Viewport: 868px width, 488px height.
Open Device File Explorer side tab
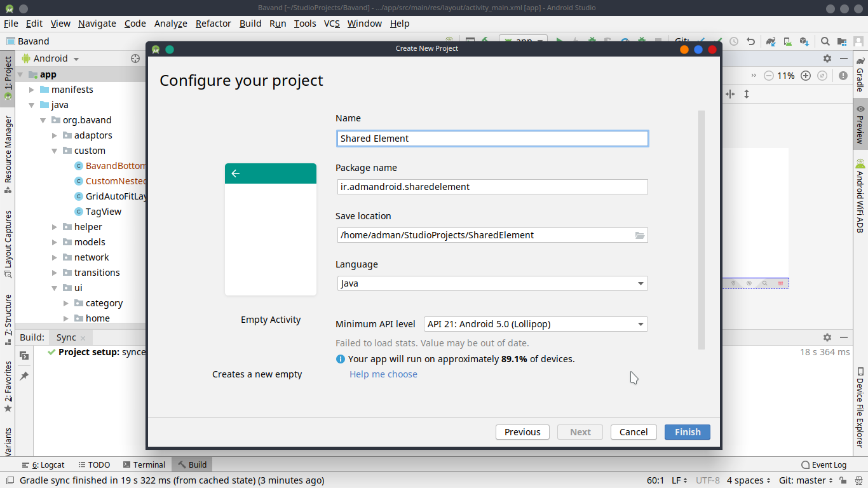coord(860,407)
